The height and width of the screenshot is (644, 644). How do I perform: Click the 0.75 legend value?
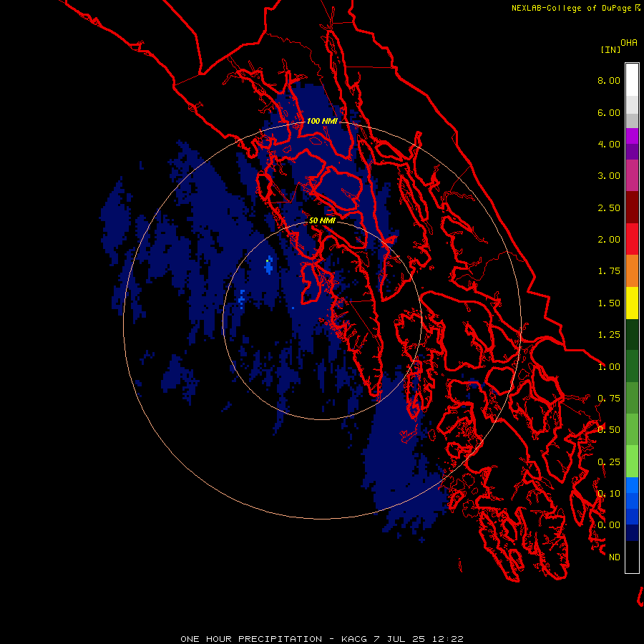tap(609, 399)
